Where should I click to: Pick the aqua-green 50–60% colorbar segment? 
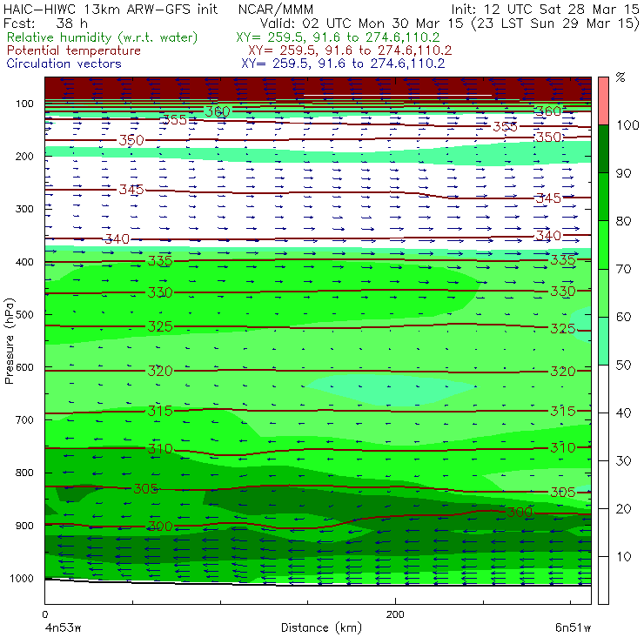(603, 341)
